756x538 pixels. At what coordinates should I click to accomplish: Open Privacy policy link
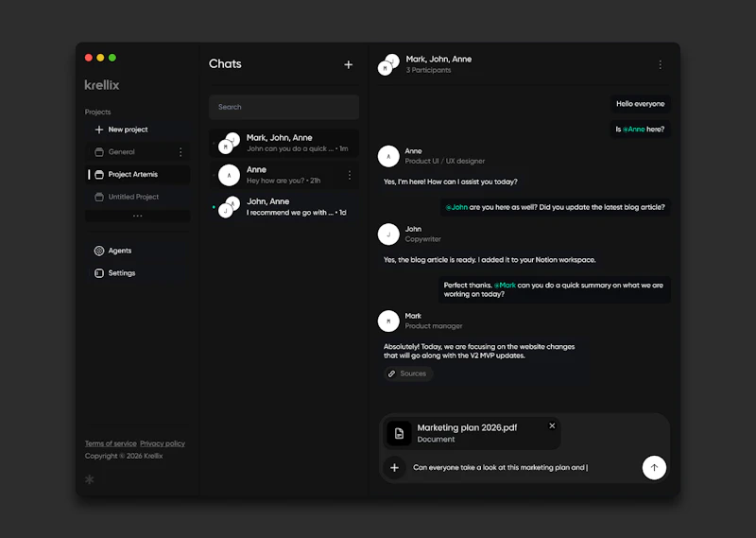coord(163,443)
